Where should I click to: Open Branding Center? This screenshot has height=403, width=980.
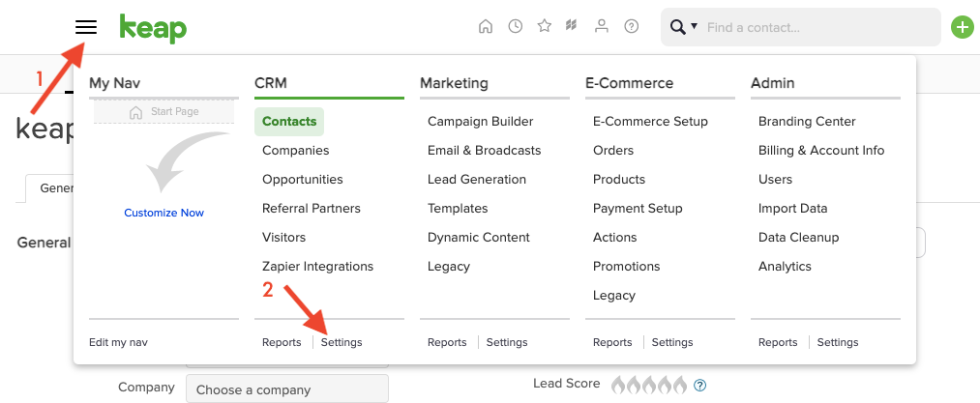(x=807, y=121)
